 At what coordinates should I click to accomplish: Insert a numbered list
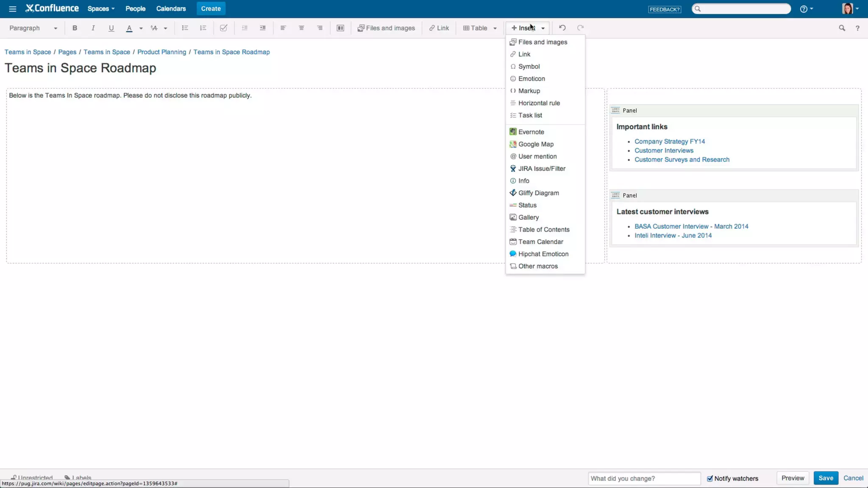coord(203,28)
